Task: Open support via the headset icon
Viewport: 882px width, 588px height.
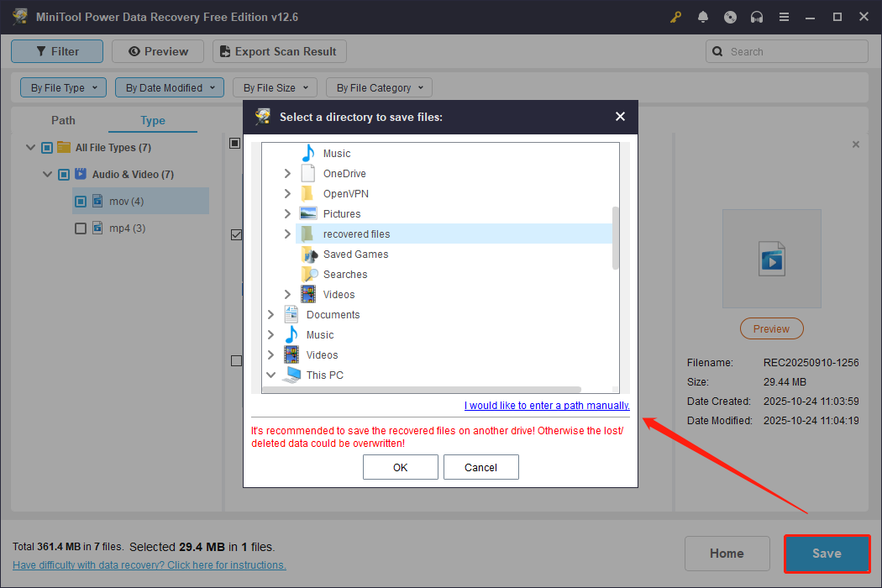Action: coord(757,16)
